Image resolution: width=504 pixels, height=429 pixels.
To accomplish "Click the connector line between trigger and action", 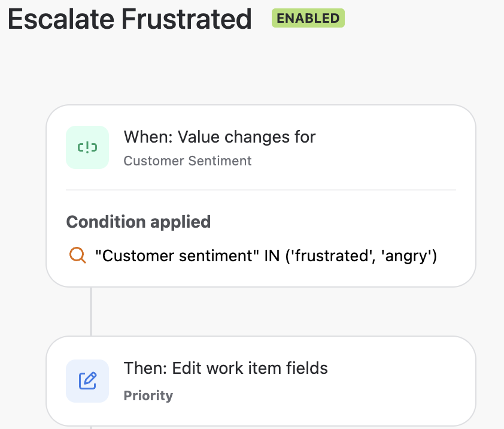I will pos(91,312).
